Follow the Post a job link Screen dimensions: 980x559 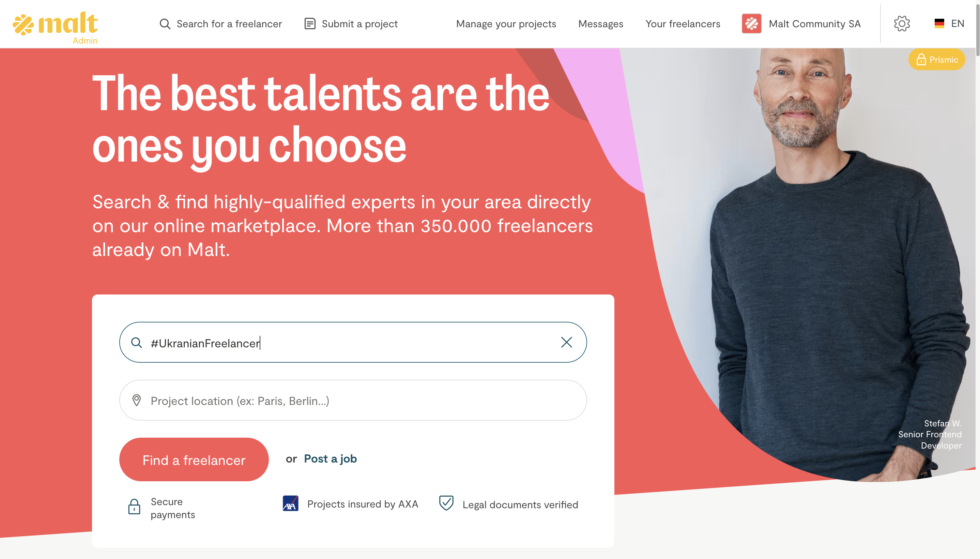click(330, 459)
